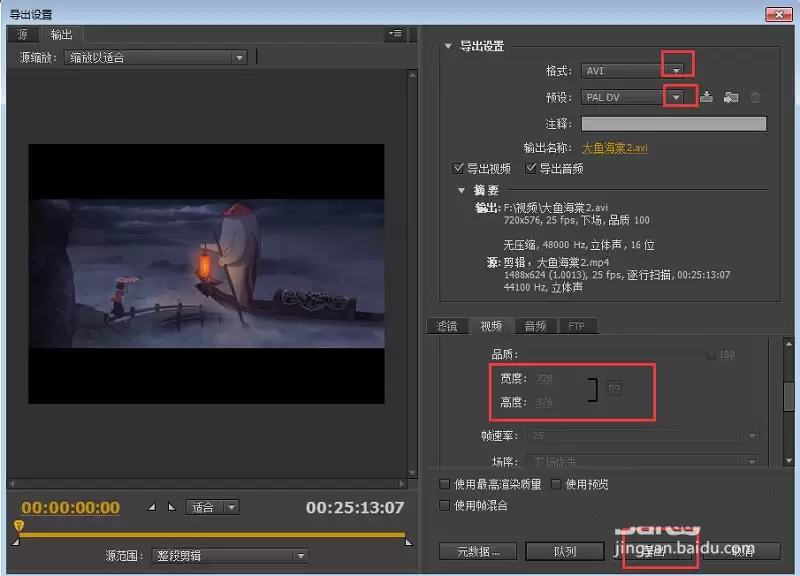
Task: Open the 场序 dropdown
Action: tap(643, 461)
